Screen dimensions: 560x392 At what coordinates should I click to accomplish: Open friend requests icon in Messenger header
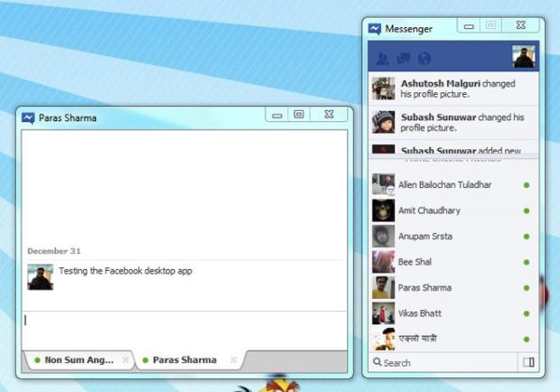click(x=382, y=59)
